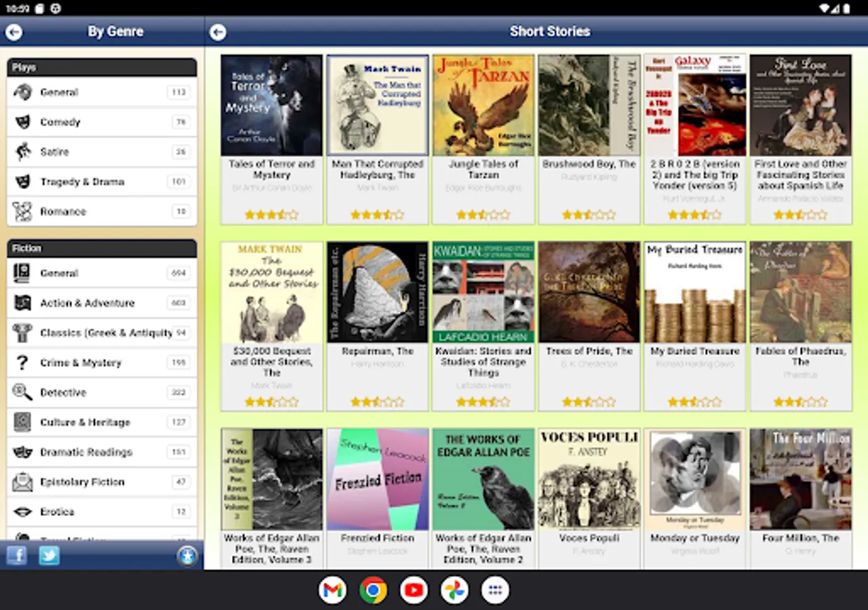Open The Brushwood Boy cover
868x610 pixels.
pos(589,105)
